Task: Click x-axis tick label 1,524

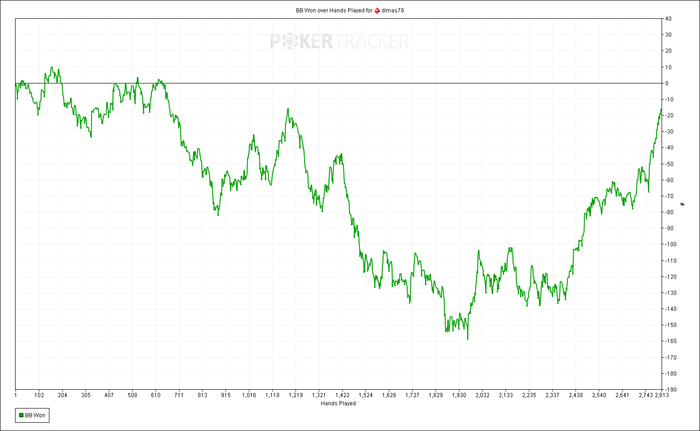Action: (366, 395)
